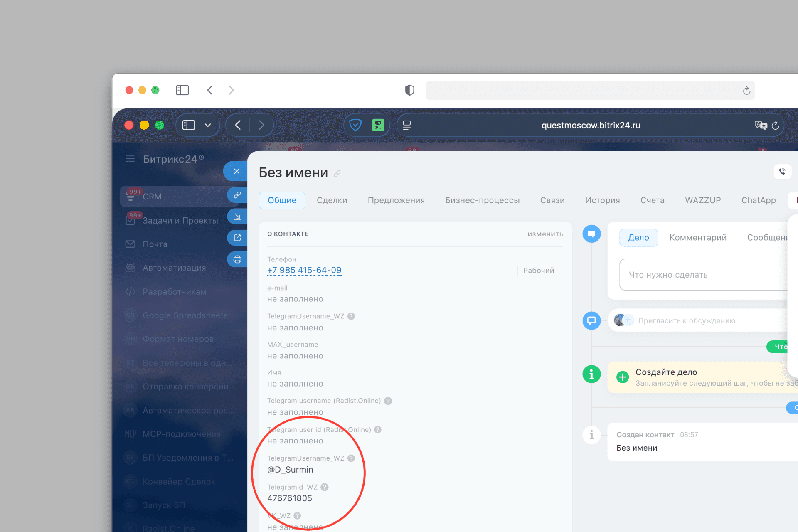Expand the help tooltip on TelegramId_WZ field
The image size is (798, 532).
tap(325, 487)
